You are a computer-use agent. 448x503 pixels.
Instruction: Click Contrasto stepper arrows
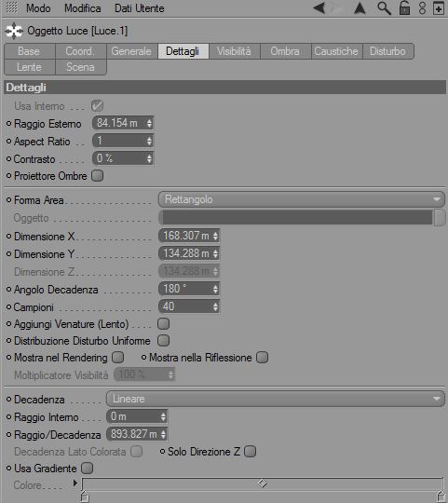[x=149, y=158]
